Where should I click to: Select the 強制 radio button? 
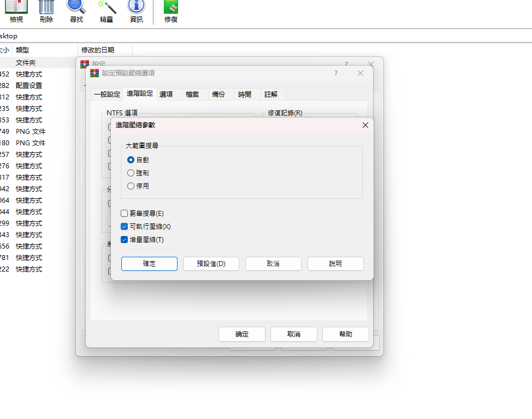pyautogui.click(x=131, y=173)
